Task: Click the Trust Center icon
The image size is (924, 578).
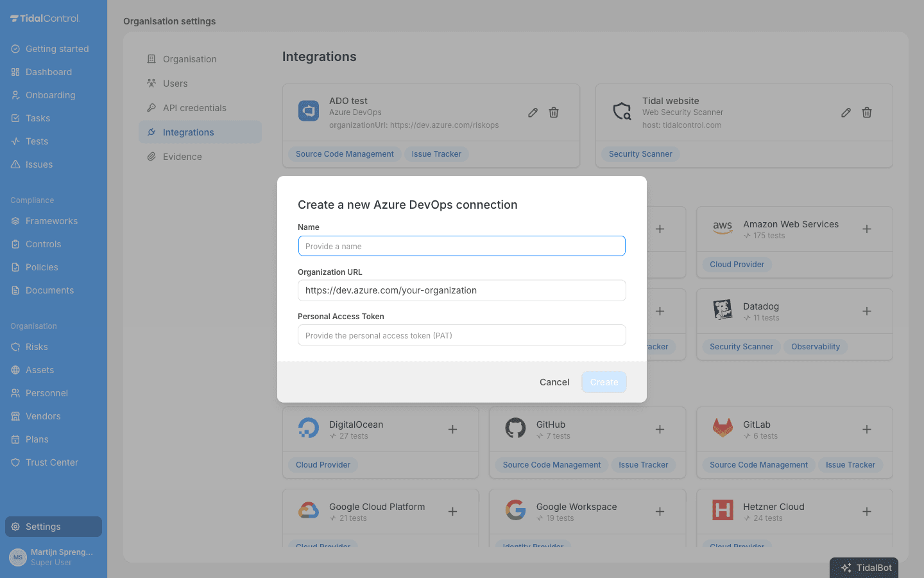Action: 15,462
